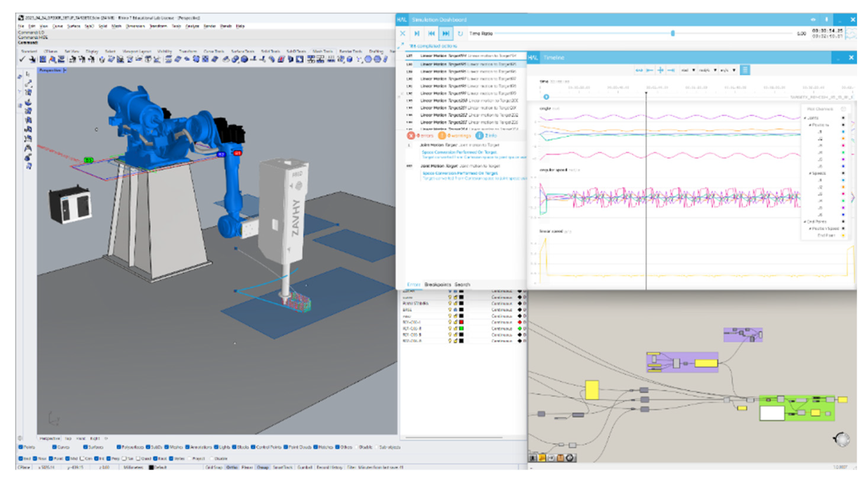Click the Space Conversion Performed On Target link
Viewport: 868px width, 483px height.
pyautogui.click(x=459, y=152)
